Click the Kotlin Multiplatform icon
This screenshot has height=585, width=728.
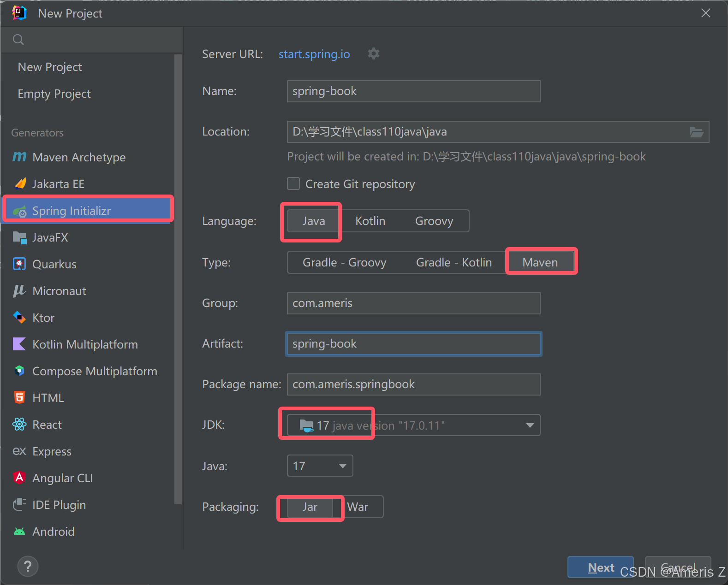tap(19, 344)
